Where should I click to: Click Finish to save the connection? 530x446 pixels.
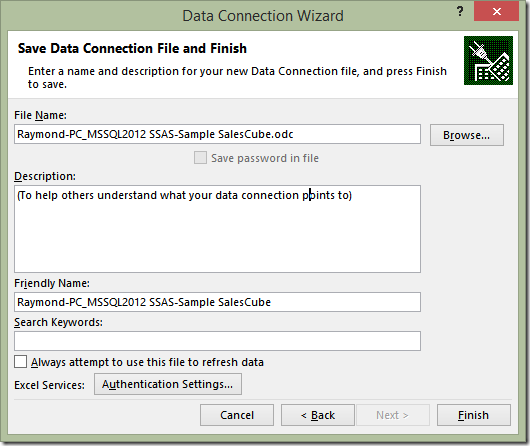(x=474, y=415)
